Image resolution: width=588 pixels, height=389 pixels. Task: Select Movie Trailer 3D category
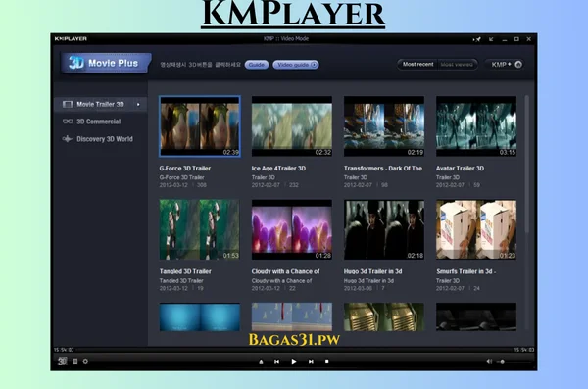(100, 104)
